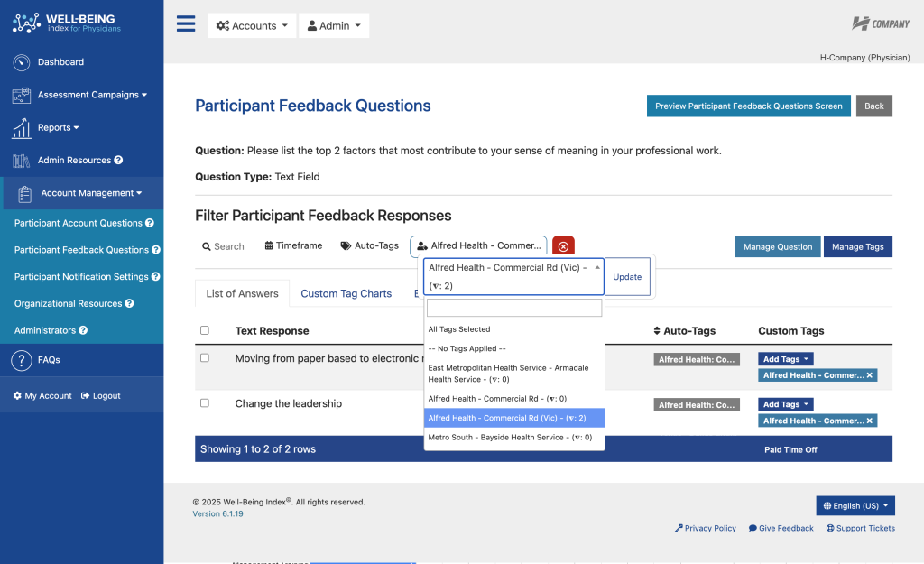Select East Metropolitan Health Service Armadale option

tap(513, 374)
